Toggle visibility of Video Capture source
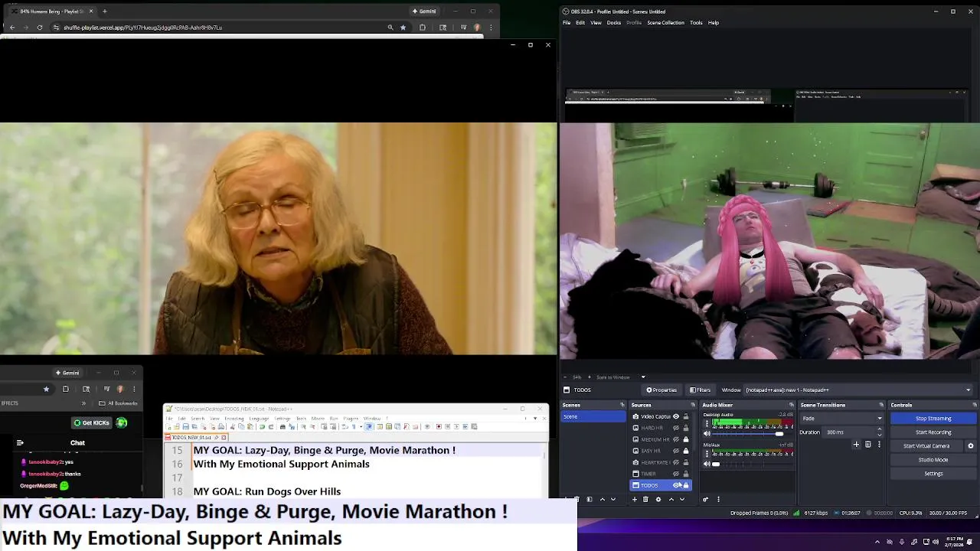This screenshot has width=980, height=551. [676, 416]
